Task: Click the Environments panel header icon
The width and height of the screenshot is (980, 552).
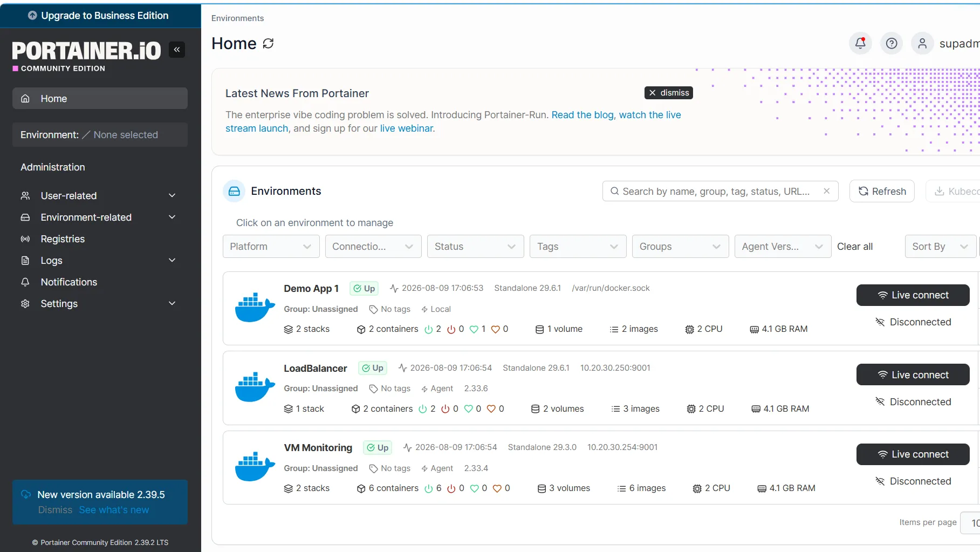Action: [234, 191]
